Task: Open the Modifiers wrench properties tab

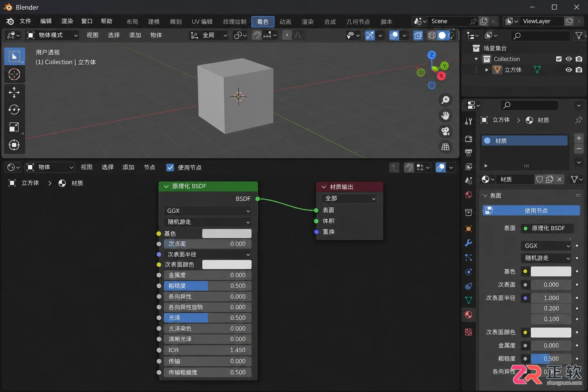Action: coord(468,243)
